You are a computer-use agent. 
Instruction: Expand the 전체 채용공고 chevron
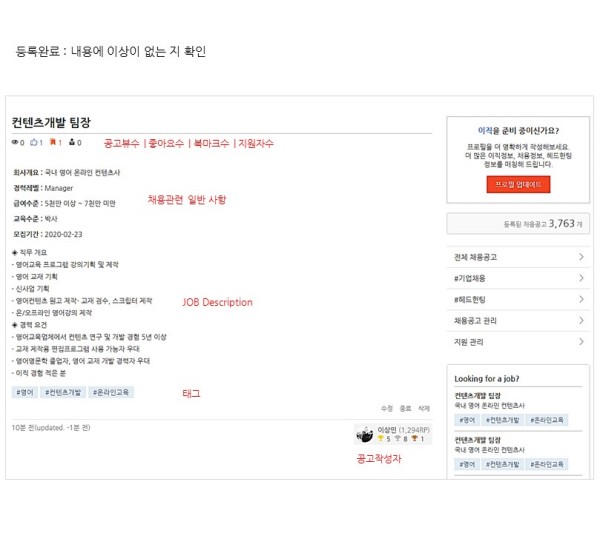(581, 257)
